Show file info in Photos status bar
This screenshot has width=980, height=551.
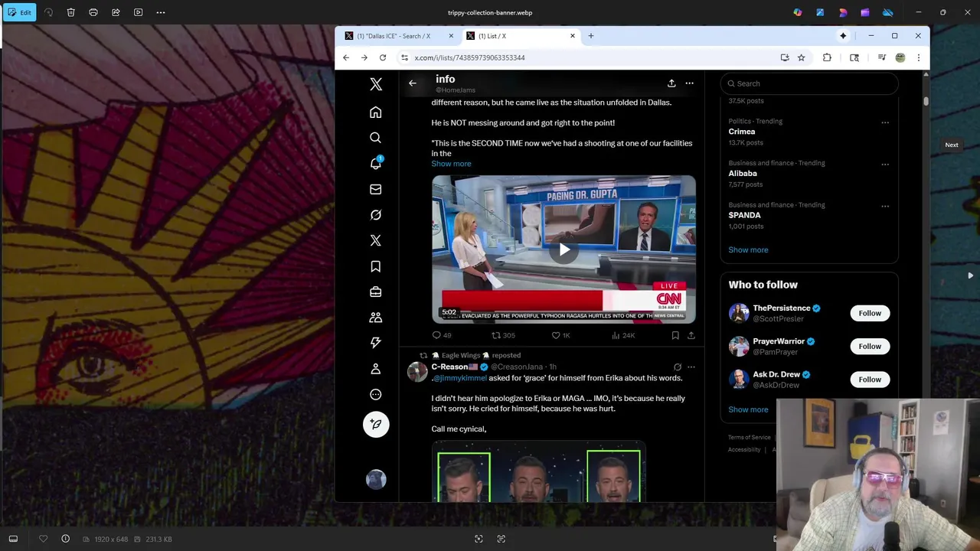tap(66, 539)
